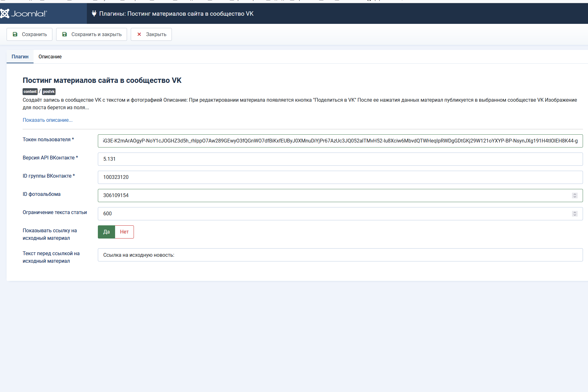Viewport: 588px width, 392px height.
Task: Switch to the Плагин tab
Action: pos(20,56)
